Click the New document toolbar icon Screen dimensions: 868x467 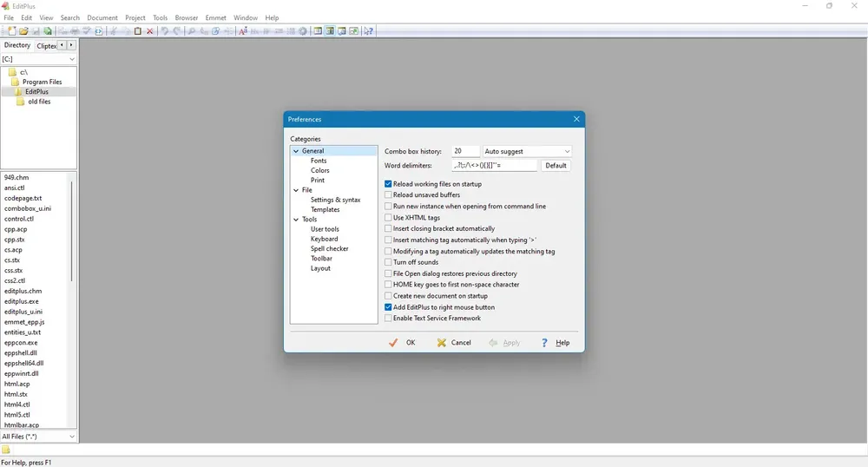click(x=11, y=31)
